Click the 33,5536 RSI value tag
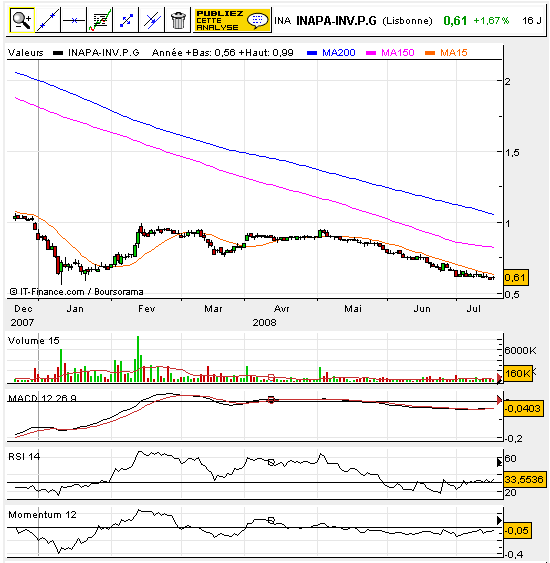Viewport: 550px width, 563px height. click(x=524, y=479)
